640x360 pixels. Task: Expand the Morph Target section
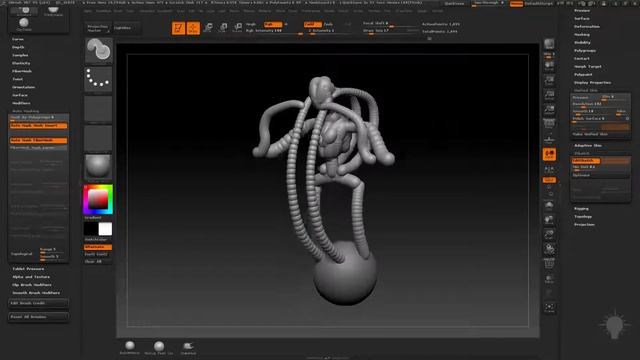(x=588, y=67)
